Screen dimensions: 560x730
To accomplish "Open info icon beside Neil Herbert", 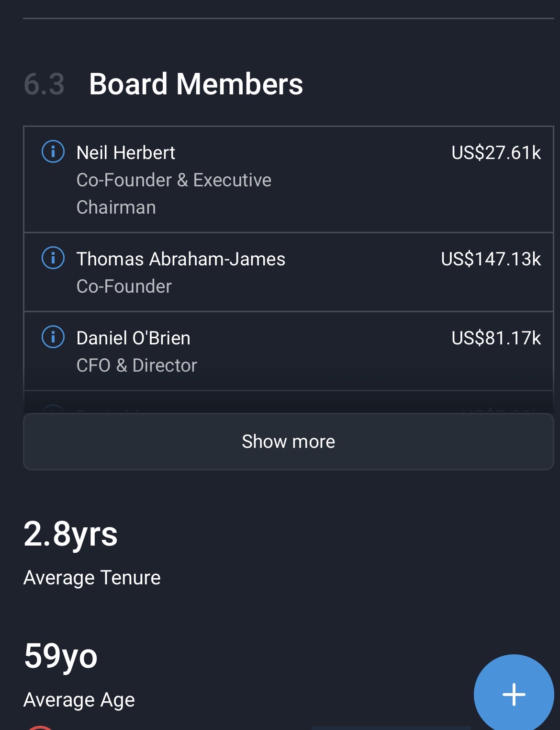I will pos(53,152).
